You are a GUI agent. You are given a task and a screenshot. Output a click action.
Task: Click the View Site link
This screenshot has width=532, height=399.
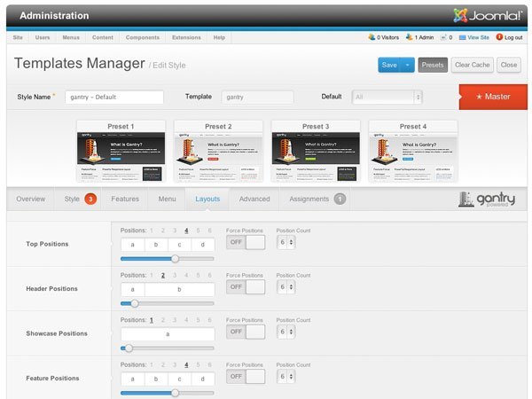[479, 37]
